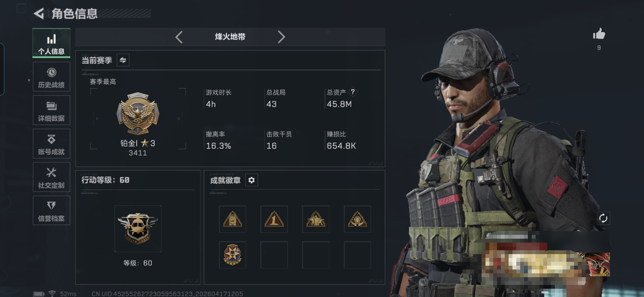
Task: Open 账号成就 achievements section
Action: [51, 144]
